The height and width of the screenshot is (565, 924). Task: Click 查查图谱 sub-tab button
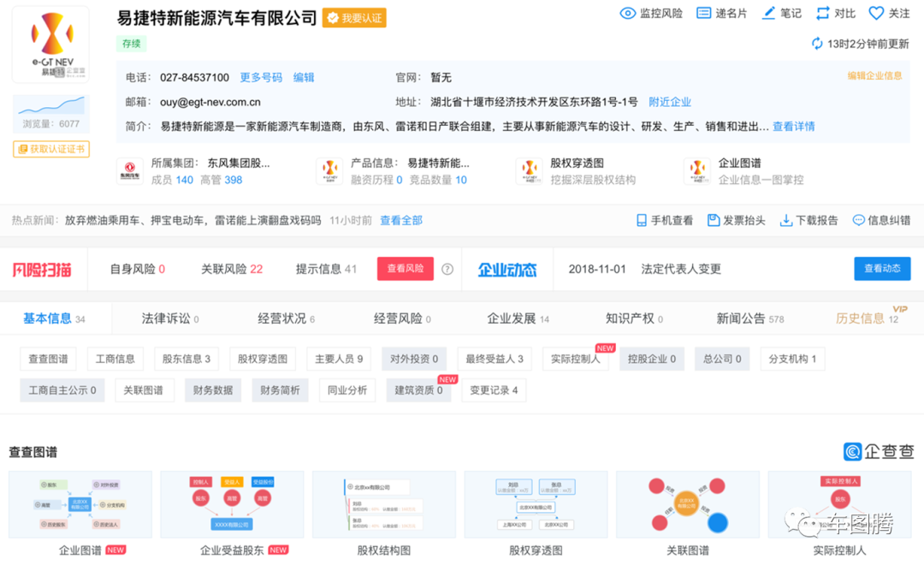coord(48,359)
